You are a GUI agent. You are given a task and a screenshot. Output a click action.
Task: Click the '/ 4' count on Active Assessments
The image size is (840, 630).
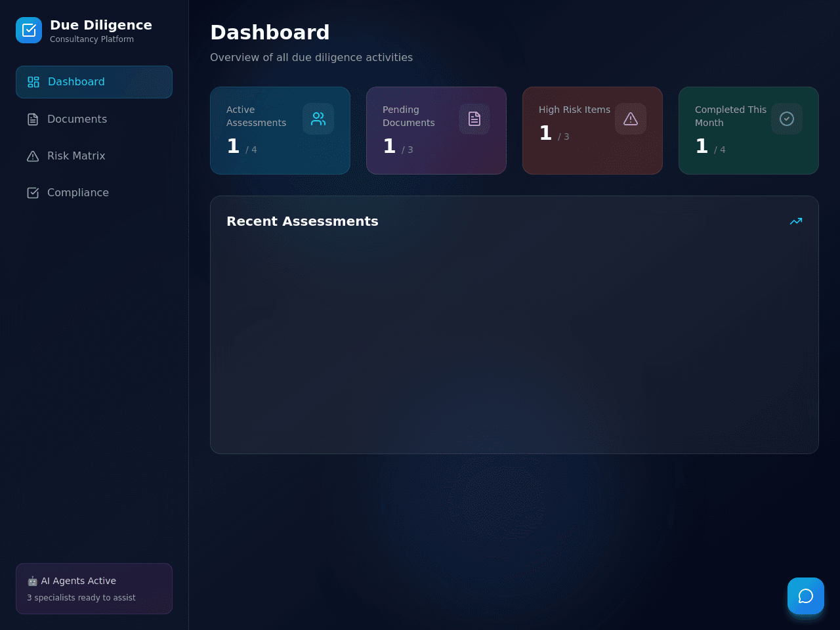(x=251, y=150)
